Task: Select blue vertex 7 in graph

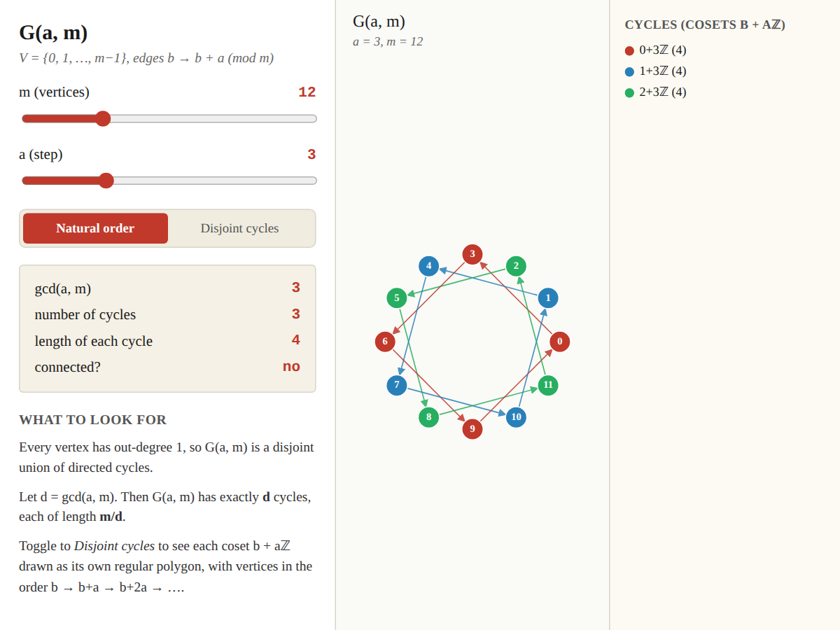Action: [x=397, y=385]
